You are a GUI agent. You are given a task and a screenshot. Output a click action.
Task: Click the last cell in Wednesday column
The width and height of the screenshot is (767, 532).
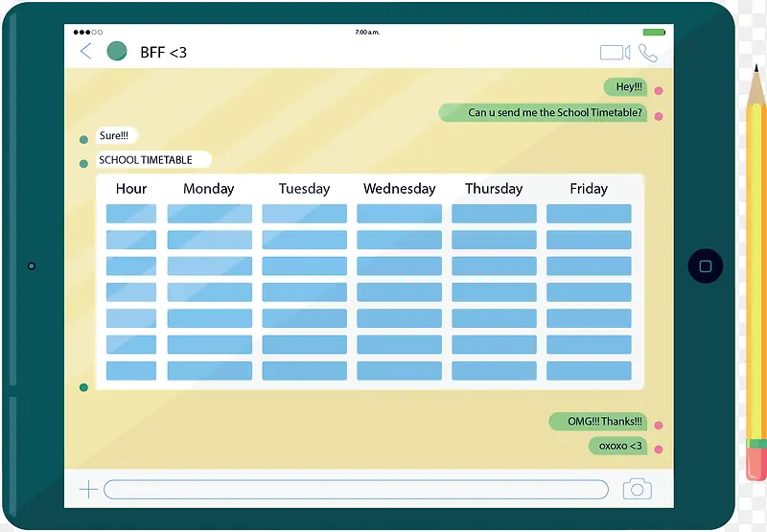tap(399, 371)
